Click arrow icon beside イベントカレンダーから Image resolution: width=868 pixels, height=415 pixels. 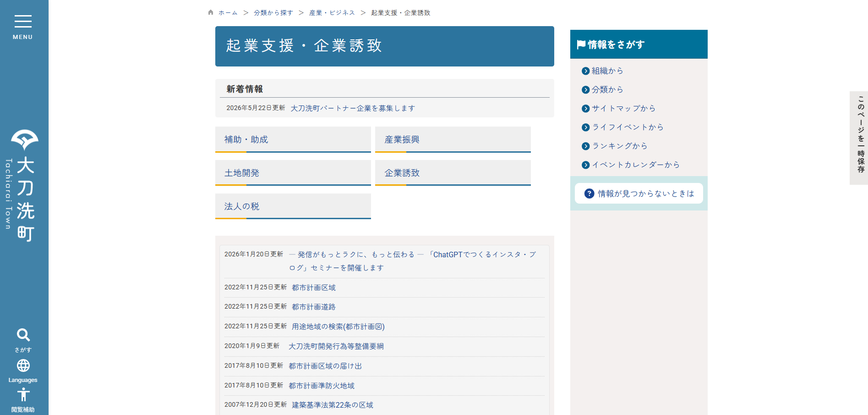[x=585, y=165]
